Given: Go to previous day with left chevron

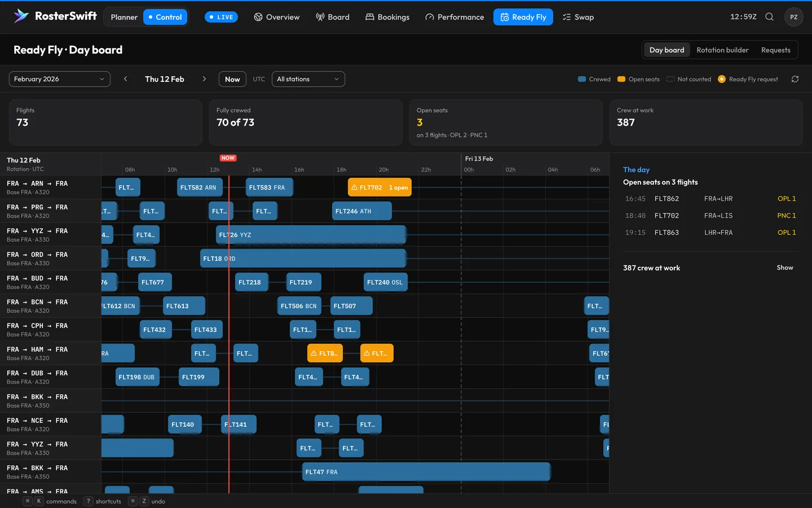Looking at the screenshot, I should 126,79.
